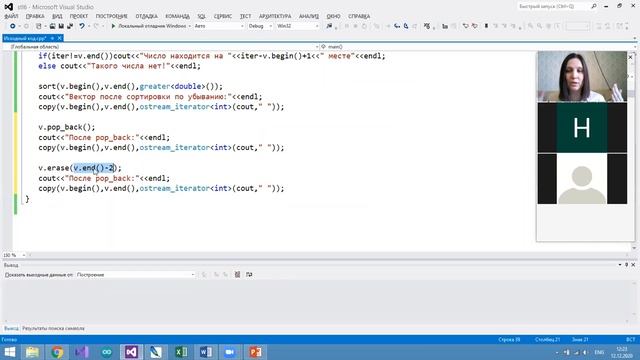Click the Save icon in toolbar
Image resolution: width=640 pixels, height=360 pixels.
click(61, 26)
